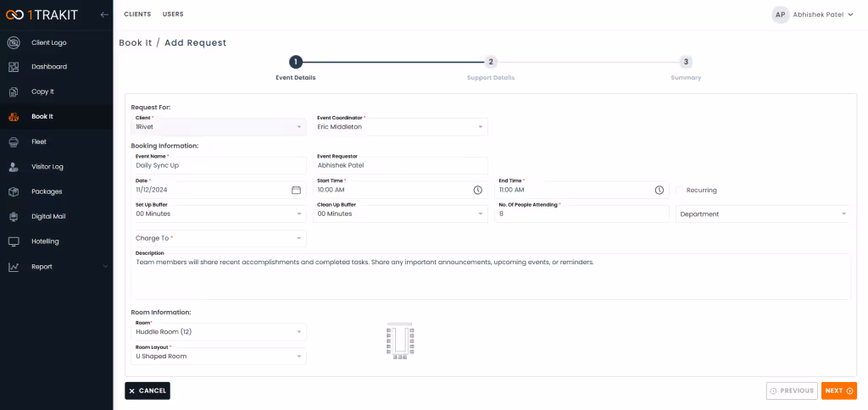Click the Fleet sidebar label
868x410 pixels.
click(x=39, y=141)
